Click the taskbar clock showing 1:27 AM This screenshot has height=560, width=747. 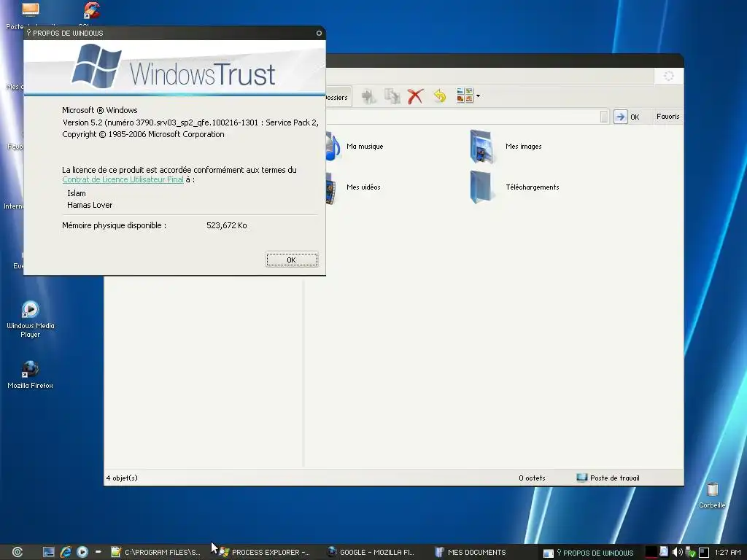pos(728,553)
